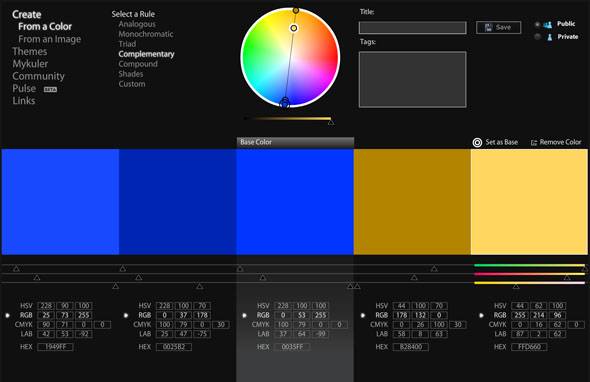590x382 pixels.
Task: Select the Complementary rule
Action: click(146, 54)
